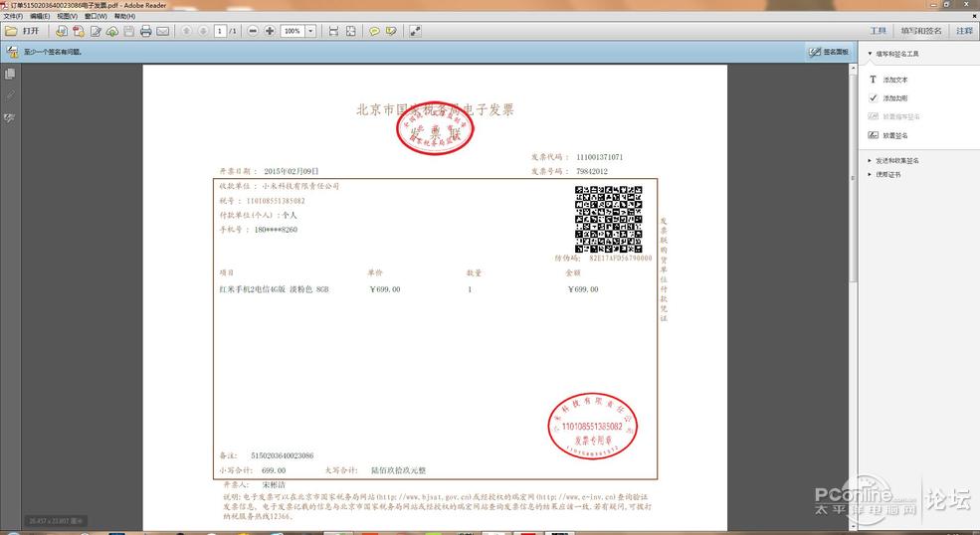Open the 文件(F) menu

coord(13,16)
